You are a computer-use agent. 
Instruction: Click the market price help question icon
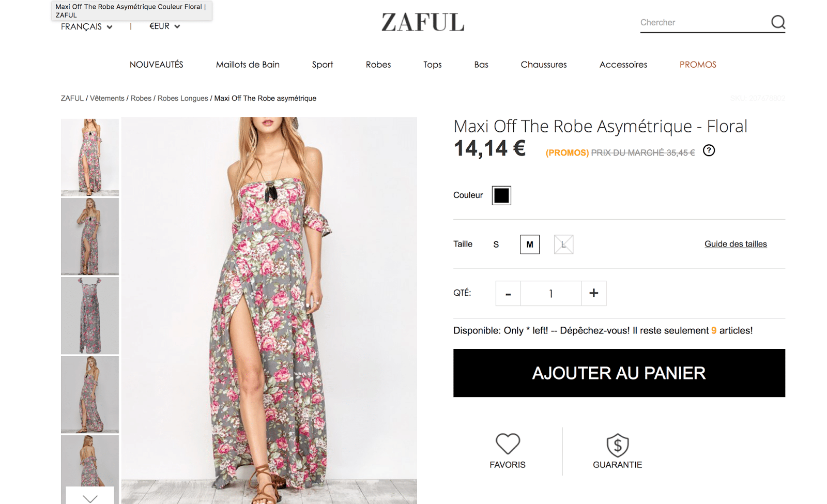click(709, 151)
